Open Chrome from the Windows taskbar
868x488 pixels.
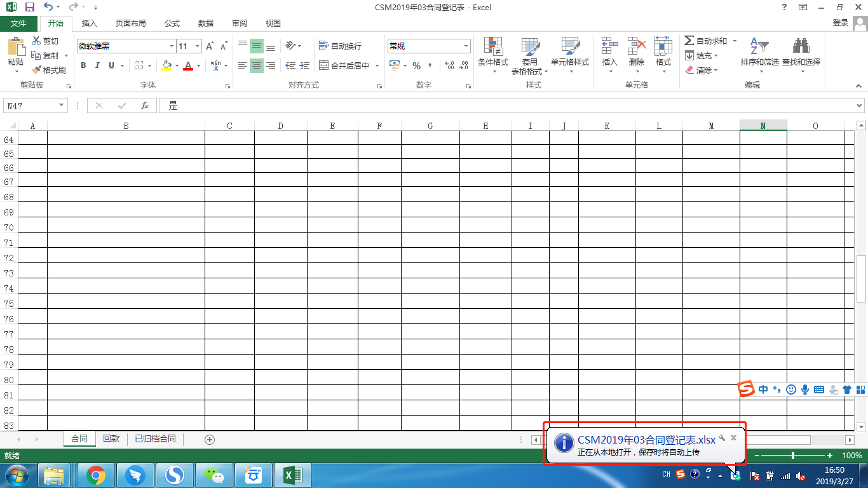(x=96, y=475)
